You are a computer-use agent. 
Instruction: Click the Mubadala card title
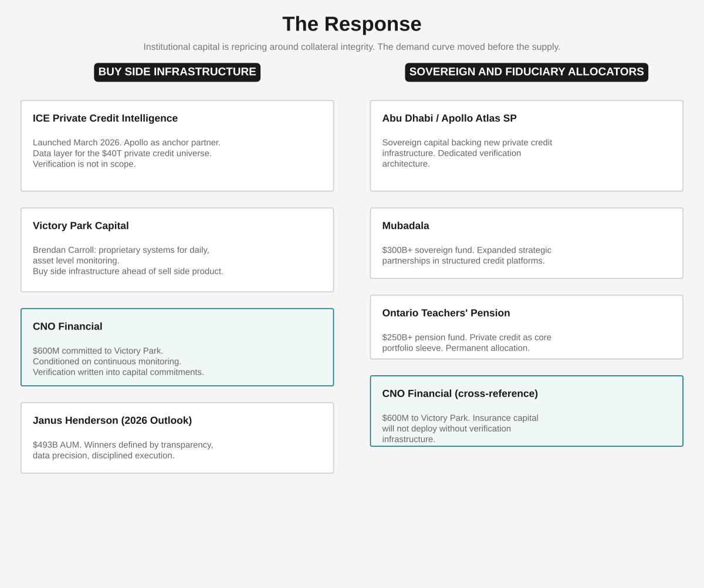pos(405,226)
